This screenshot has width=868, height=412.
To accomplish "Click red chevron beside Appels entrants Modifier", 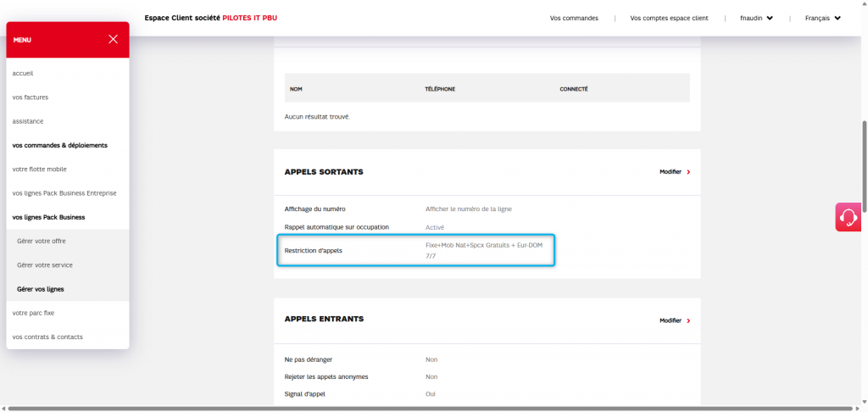I will pos(688,320).
